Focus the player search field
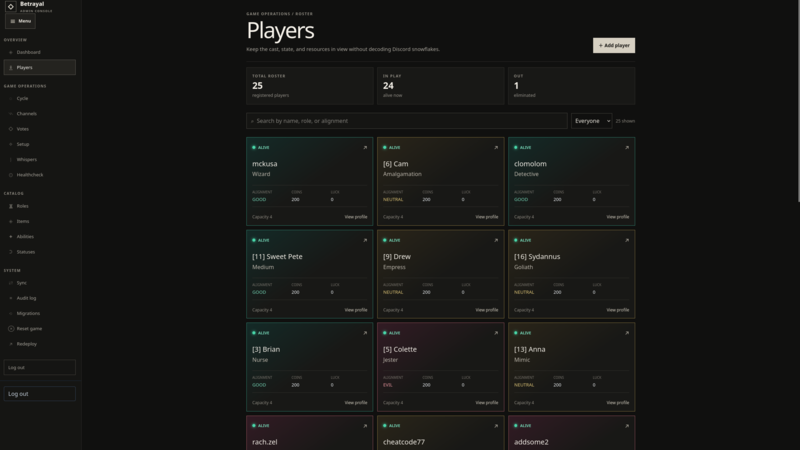The width and height of the screenshot is (800, 450). click(x=407, y=121)
